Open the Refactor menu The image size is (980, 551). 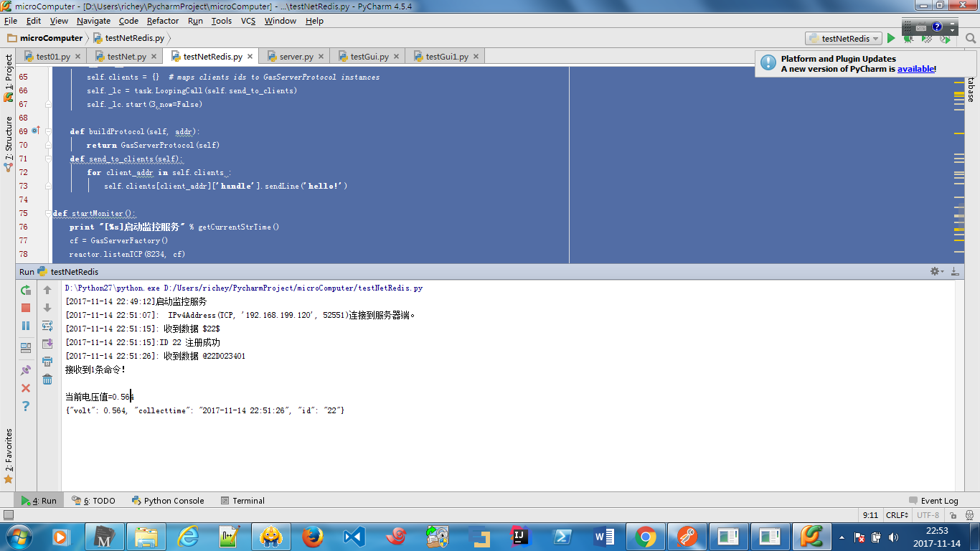(x=163, y=21)
